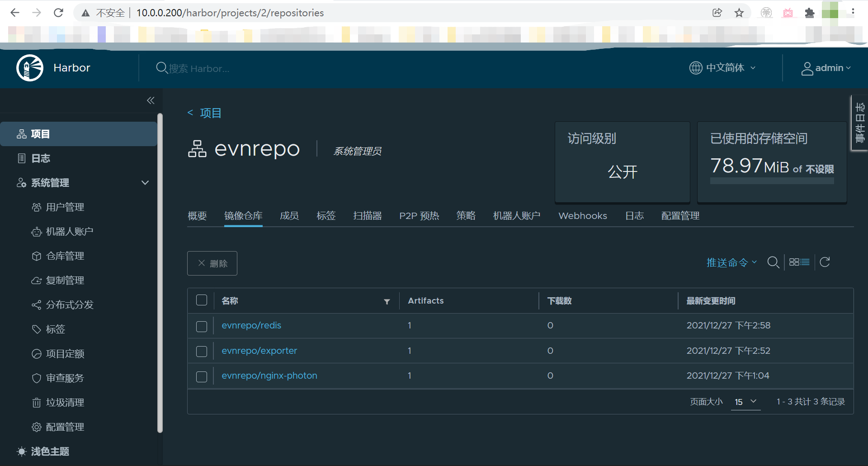
Task: Reload the browser page
Action: click(x=58, y=13)
